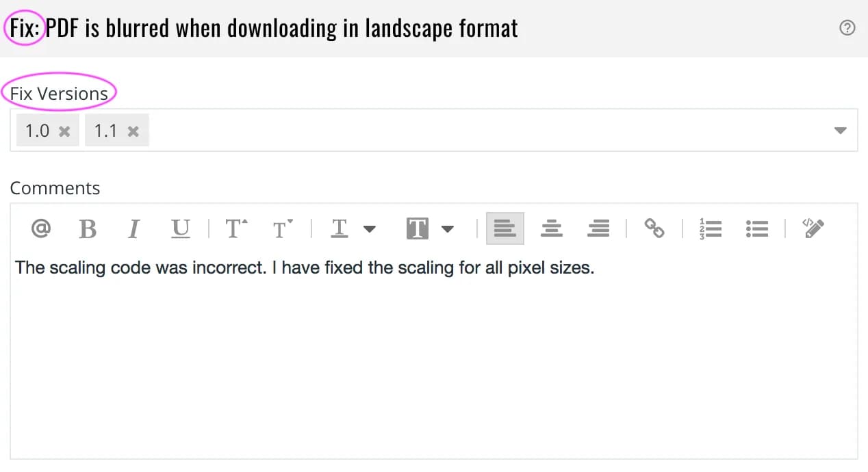Select right text alignment
Viewport: 868px width, 472px height.
598,228
